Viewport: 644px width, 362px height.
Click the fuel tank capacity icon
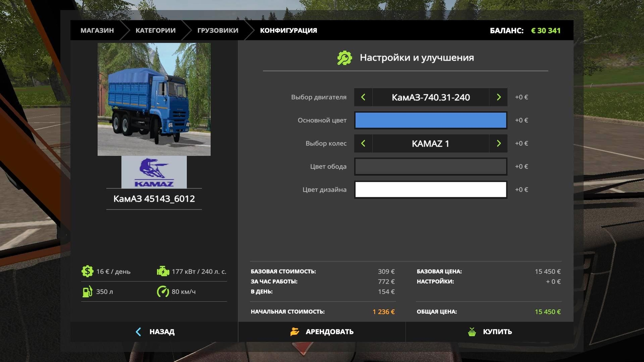tap(87, 292)
